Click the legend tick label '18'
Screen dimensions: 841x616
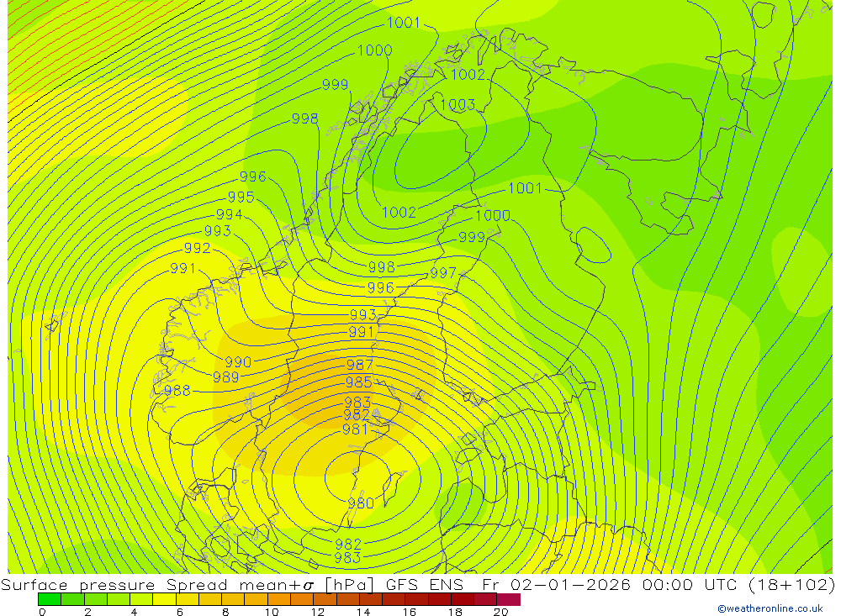point(455,612)
